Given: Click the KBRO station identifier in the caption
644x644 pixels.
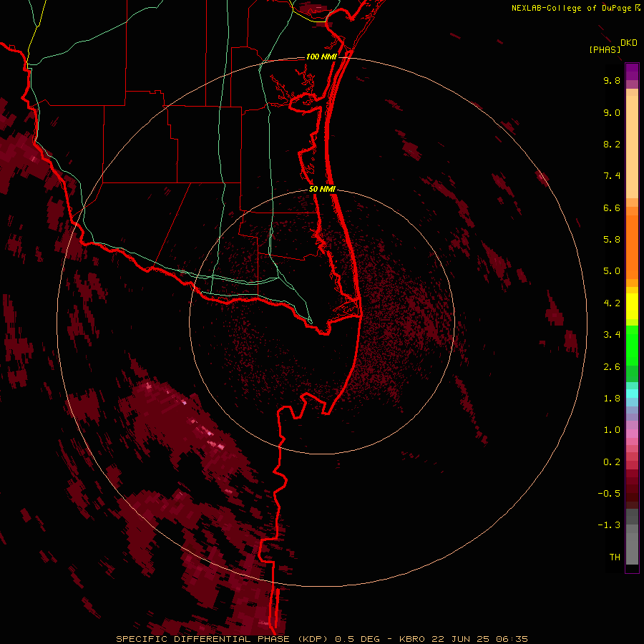Looking at the screenshot, I should (413, 639).
